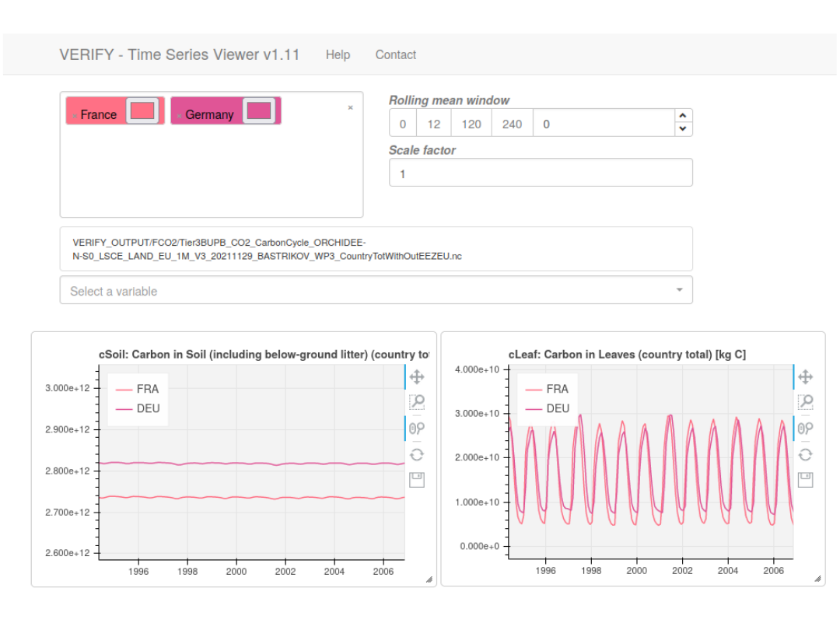Increase the rolling mean window value
Viewport: 840px width, 630px height.
tap(683, 116)
